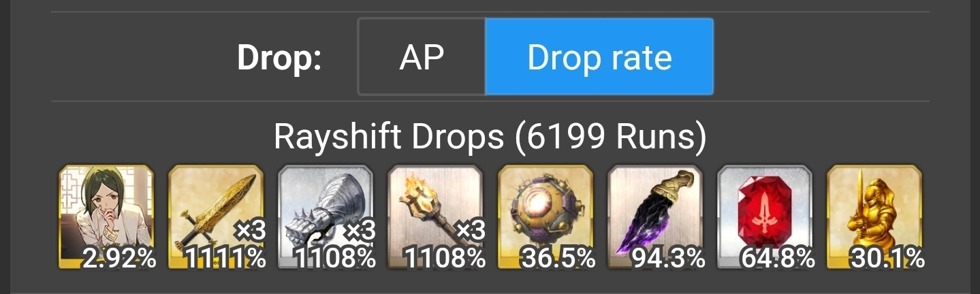Click the 36.5% drop rate value

[x=558, y=258]
